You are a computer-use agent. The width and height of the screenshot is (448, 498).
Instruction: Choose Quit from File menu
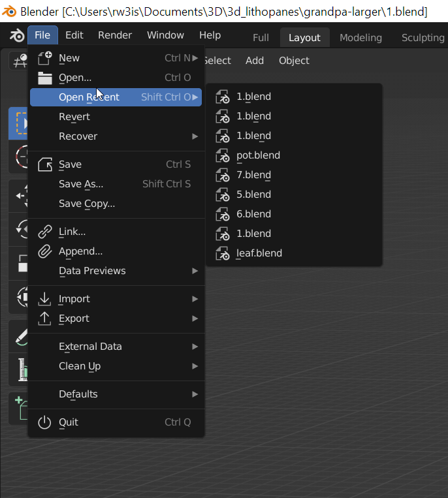point(116,422)
